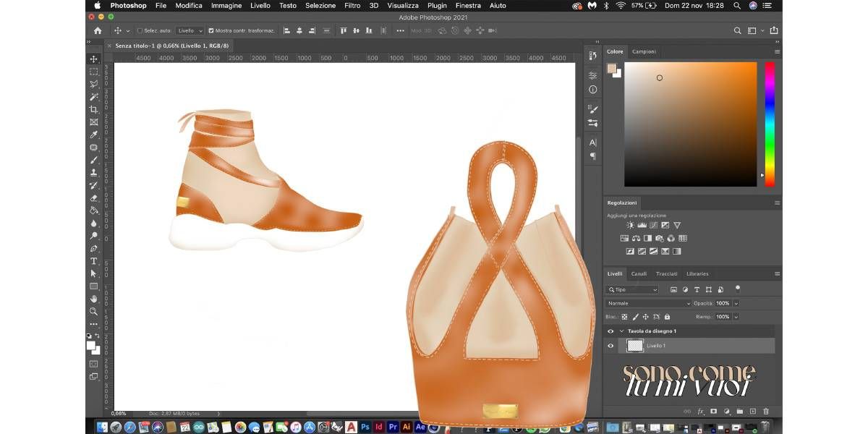
Task: Switch to the Campioni tab
Action: coord(644,51)
